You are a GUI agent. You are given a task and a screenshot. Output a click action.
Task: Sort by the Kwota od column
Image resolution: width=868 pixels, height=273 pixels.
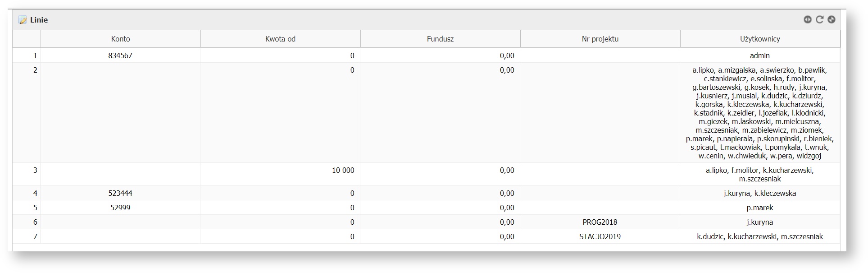[280, 39]
